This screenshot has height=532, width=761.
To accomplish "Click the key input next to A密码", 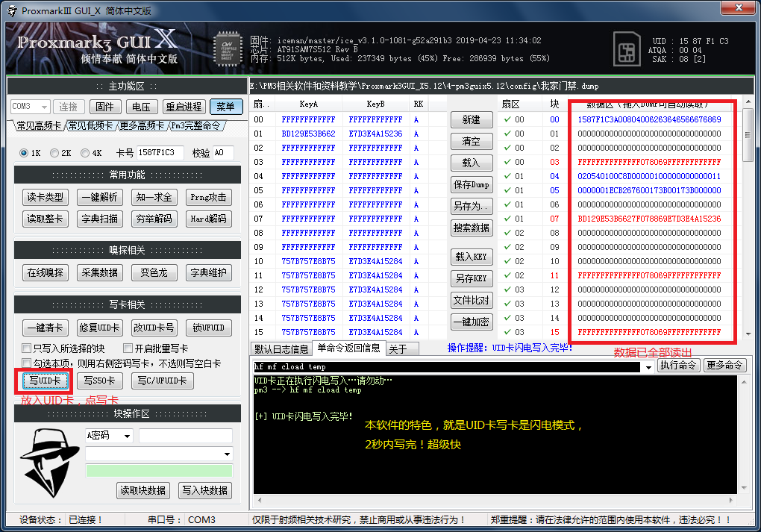I will [185, 436].
